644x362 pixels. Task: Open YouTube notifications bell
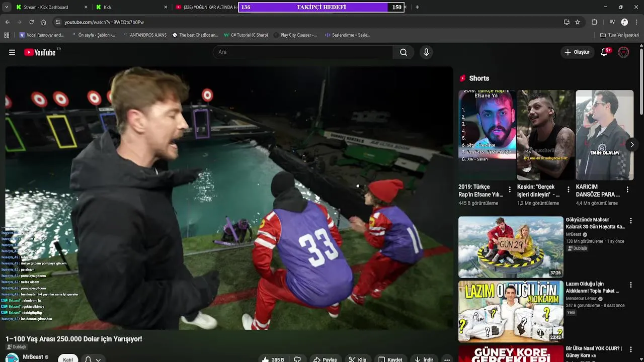[605, 52]
